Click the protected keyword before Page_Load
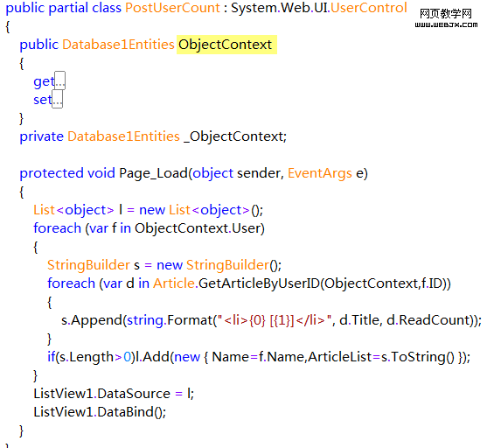The width and height of the screenshot is (487, 448). pos(52,173)
